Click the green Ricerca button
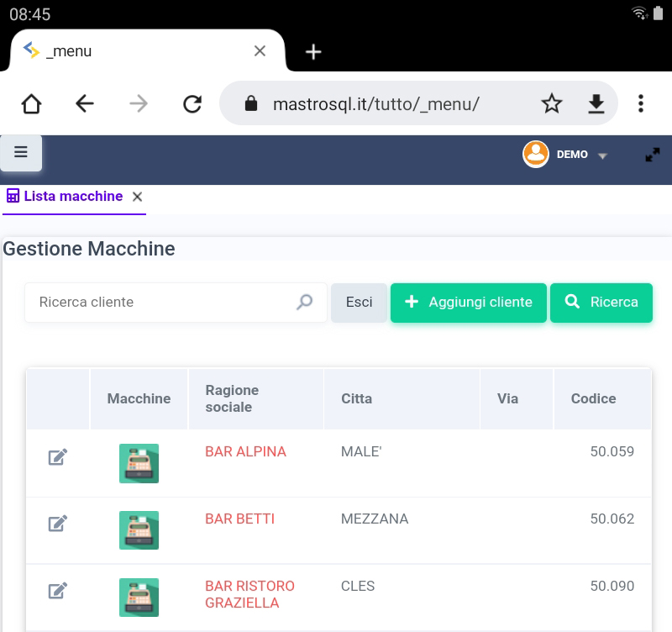Screen dimensions: 672x632 (601, 303)
